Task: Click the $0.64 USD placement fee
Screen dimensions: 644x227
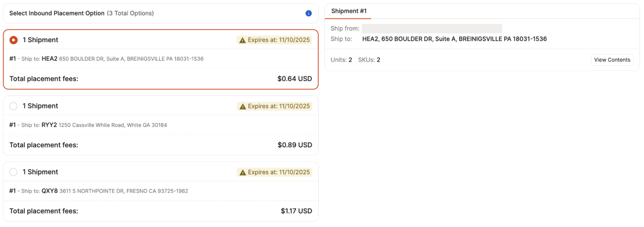Action: click(295, 79)
